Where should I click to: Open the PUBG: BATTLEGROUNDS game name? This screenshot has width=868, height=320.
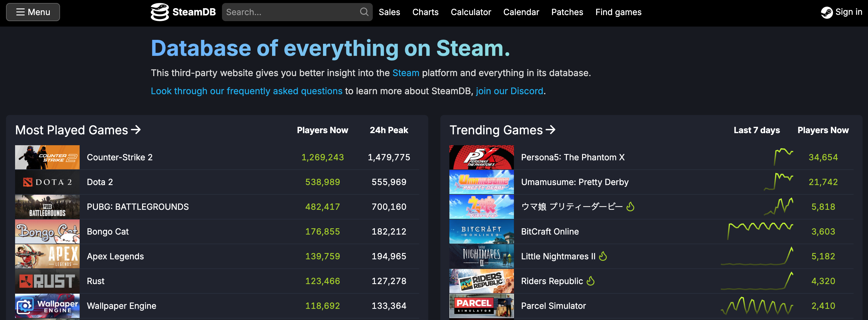pos(138,207)
